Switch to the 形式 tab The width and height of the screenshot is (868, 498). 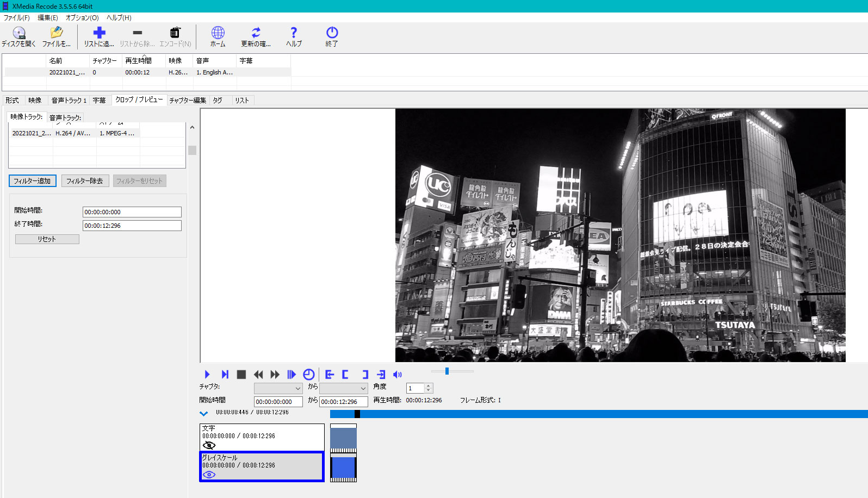point(13,100)
